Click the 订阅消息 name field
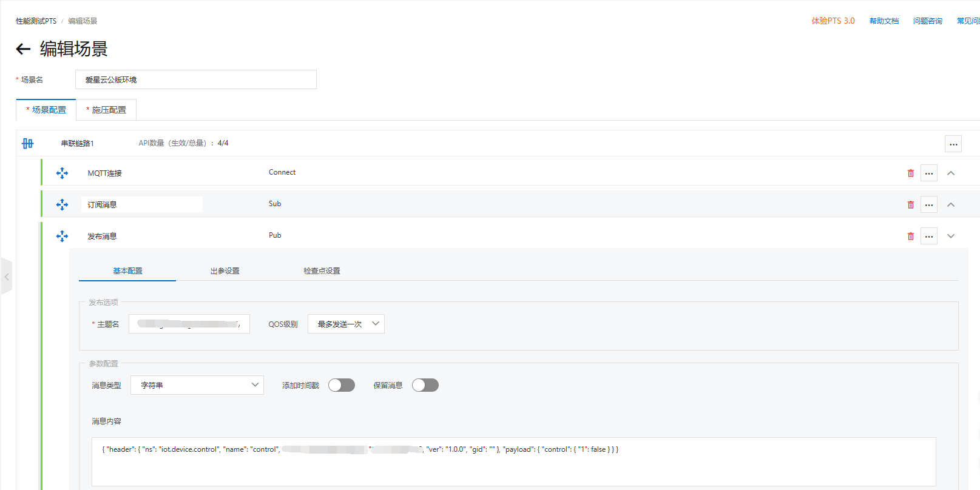The image size is (980, 490). (142, 204)
